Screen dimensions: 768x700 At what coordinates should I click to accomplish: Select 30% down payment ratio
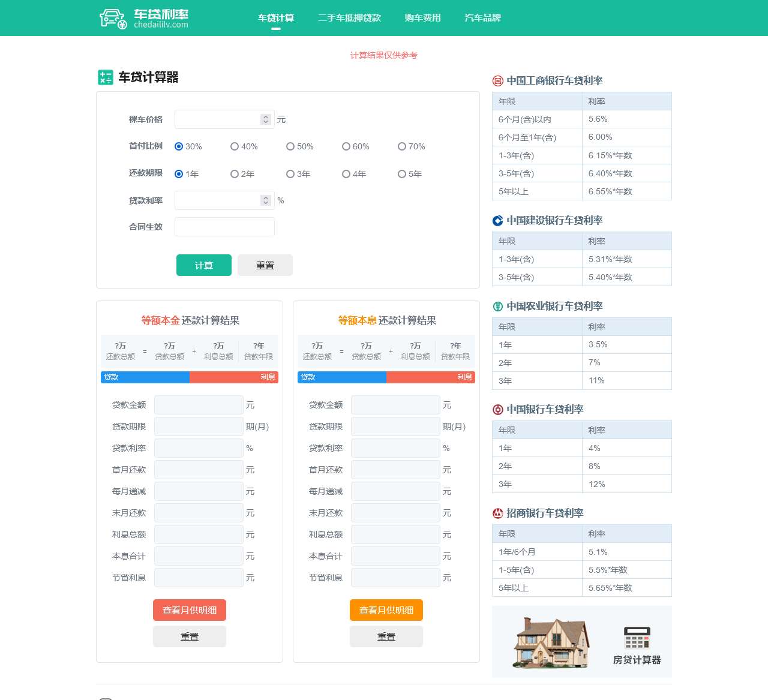pos(179,146)
